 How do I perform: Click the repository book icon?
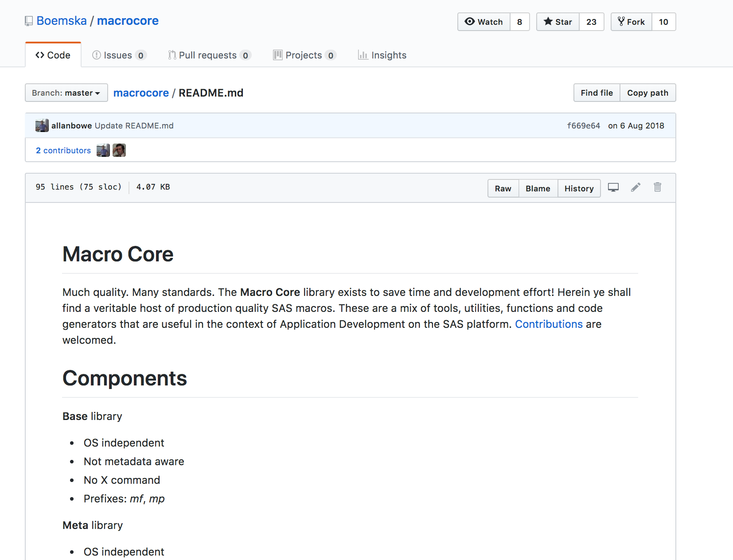coord(29,21)
